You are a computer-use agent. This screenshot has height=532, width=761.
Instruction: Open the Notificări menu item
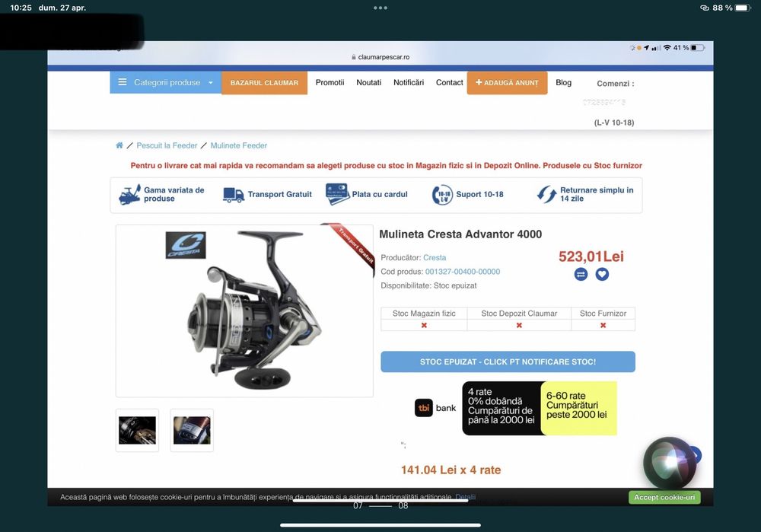(x=409, y=82)
